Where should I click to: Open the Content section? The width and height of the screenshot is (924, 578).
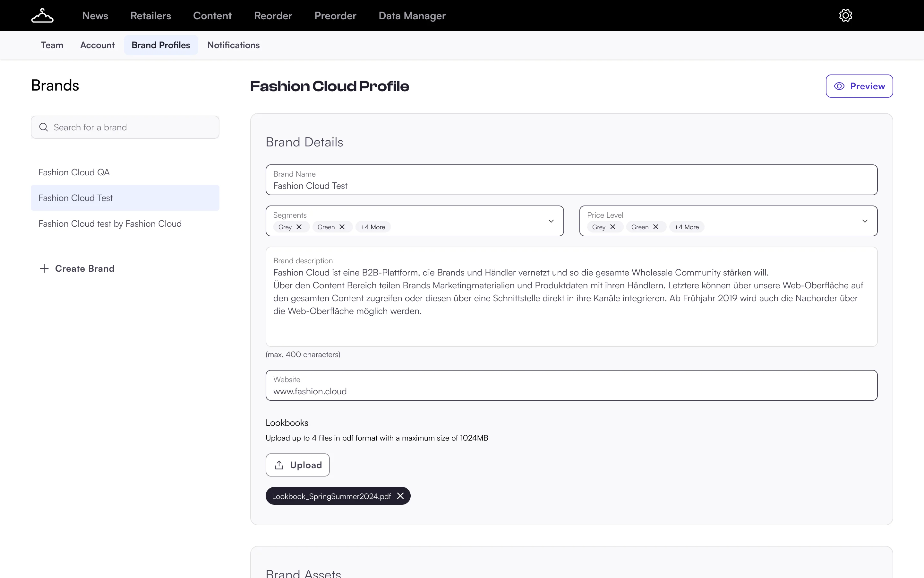click(x=212, y=16)
